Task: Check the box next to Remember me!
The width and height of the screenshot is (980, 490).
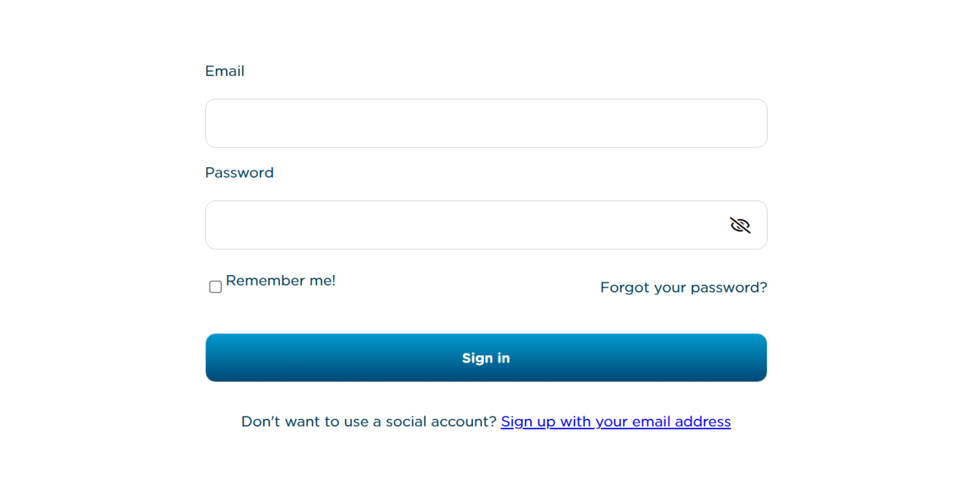Action: (x=215, y=286)
